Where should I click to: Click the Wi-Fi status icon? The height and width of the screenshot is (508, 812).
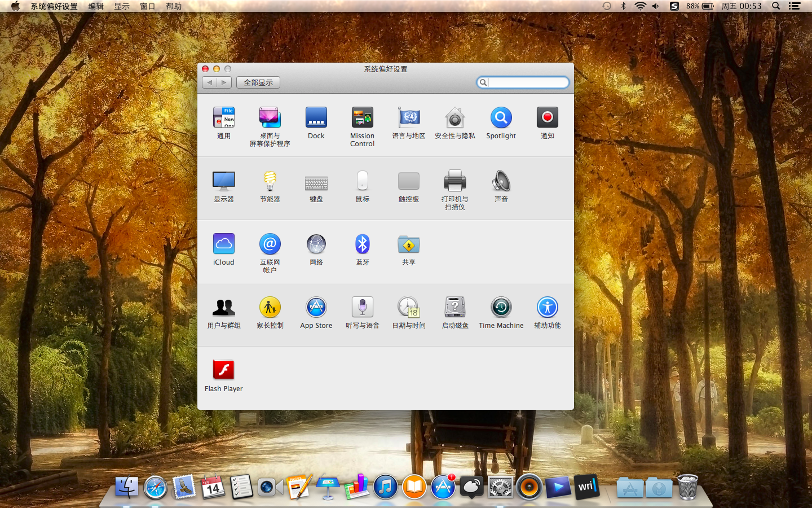pyautogui.click(x=640, y=6)
